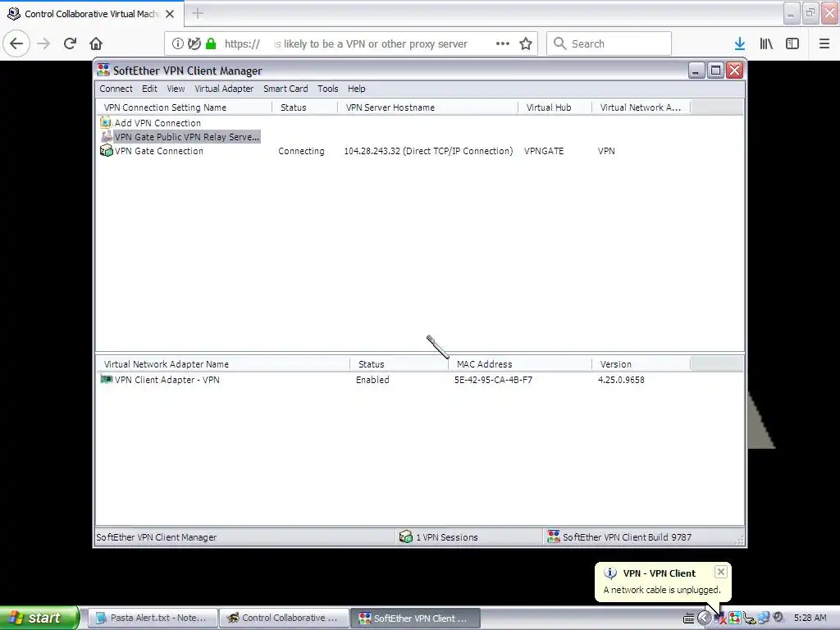Click the Enabled adapter status
The image size is (840, 630).
click(372, 380)
